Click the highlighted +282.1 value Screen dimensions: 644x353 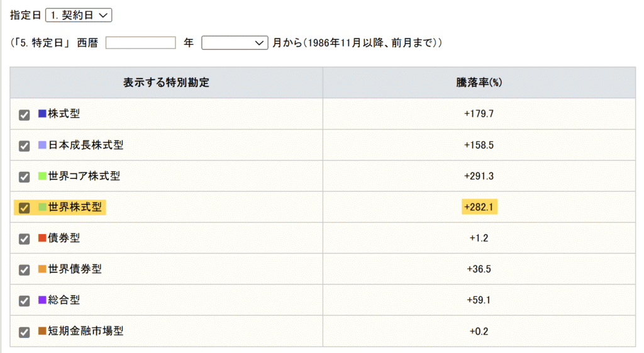pyautogui.click(x=479, y=207)
